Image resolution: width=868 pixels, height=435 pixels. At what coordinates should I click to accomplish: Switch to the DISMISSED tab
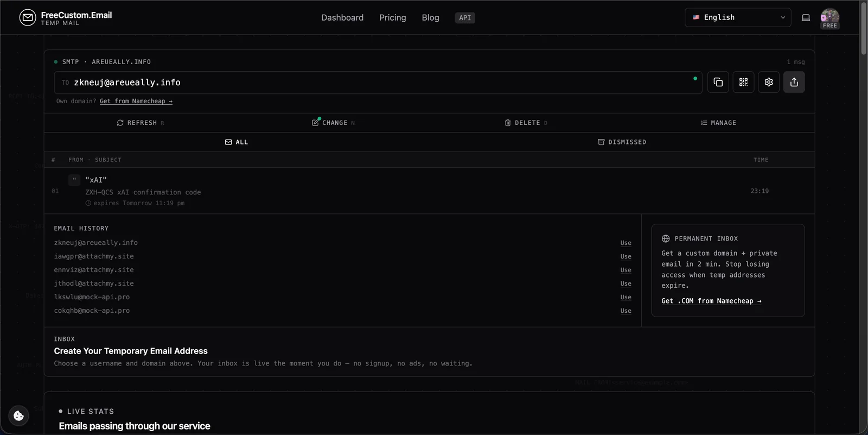click(x=622, y=142)
